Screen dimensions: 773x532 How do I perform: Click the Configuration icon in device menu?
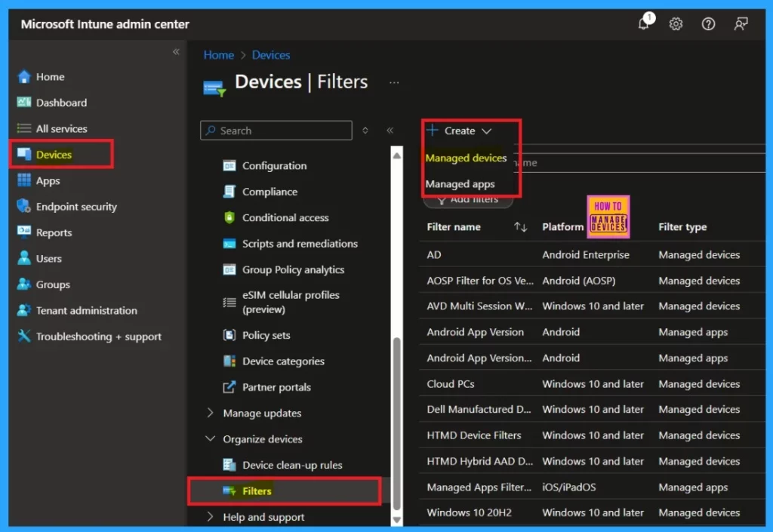(229, 166)
